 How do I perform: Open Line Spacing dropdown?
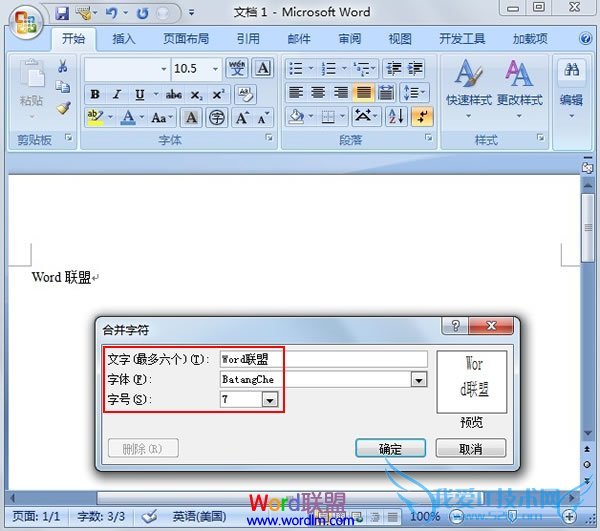tap(414, 92)
